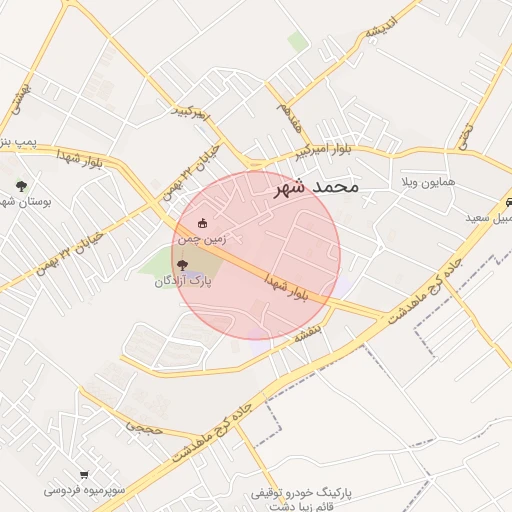Select the همایون ویلا neighborhood label

click(428, 182)
